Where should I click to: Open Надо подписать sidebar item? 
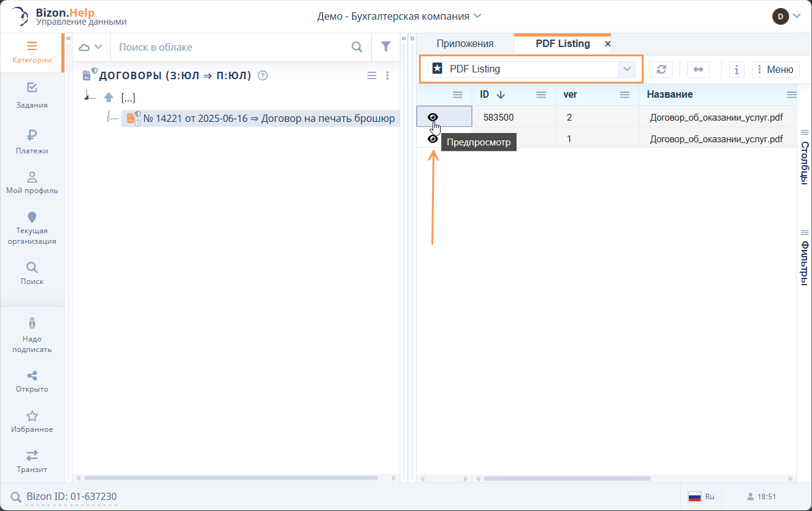click(32, 335)
